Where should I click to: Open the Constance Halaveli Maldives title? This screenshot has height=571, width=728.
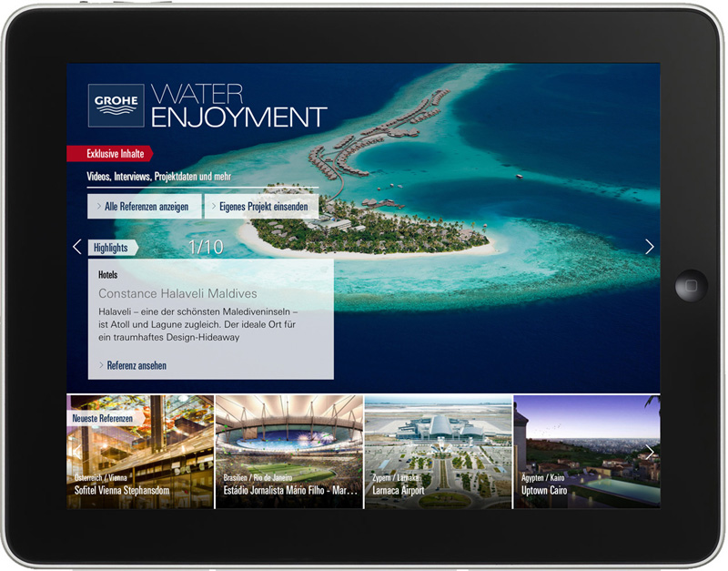pyautogui.click(x=177, y=294)
